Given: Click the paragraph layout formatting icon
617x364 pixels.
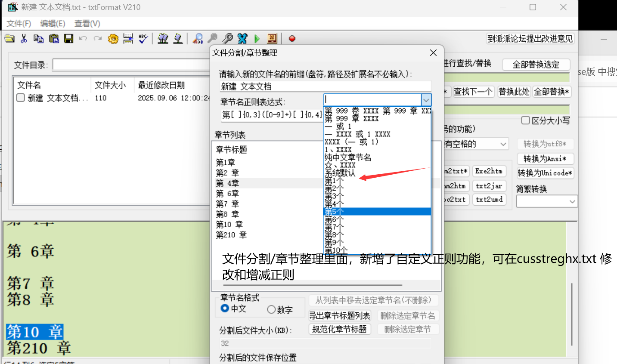Looking at the screenshot, I should coord(128,38).
